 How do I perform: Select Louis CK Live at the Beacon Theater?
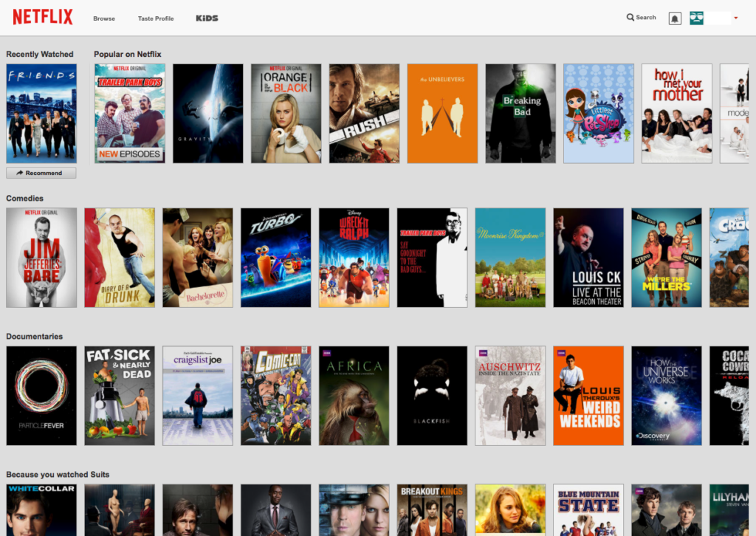click(588, 258)
